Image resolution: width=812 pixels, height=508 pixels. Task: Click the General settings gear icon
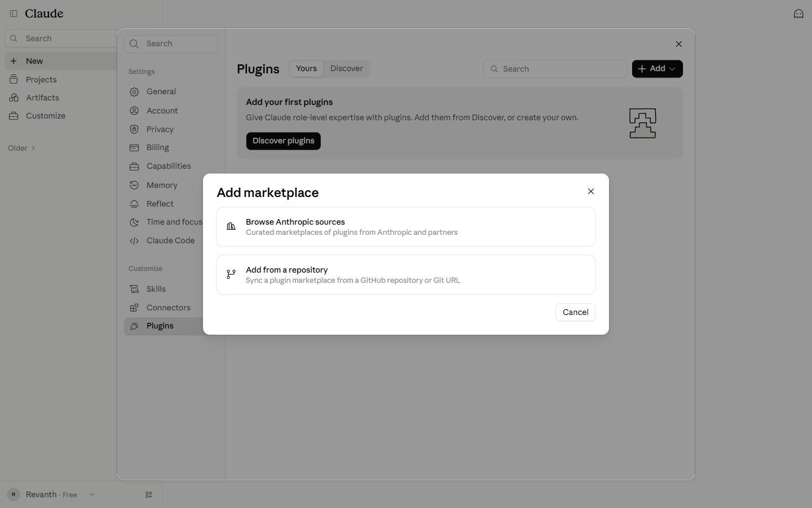(x=134, y=91)
